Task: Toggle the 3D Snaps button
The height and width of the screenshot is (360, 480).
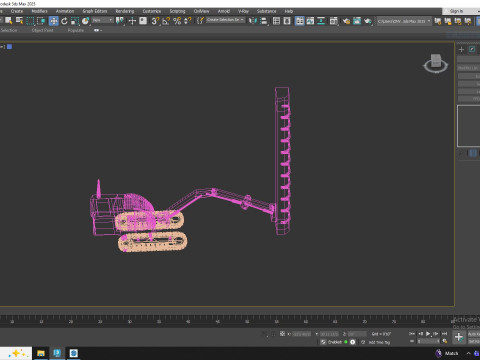Action: (x=155, y=21)
